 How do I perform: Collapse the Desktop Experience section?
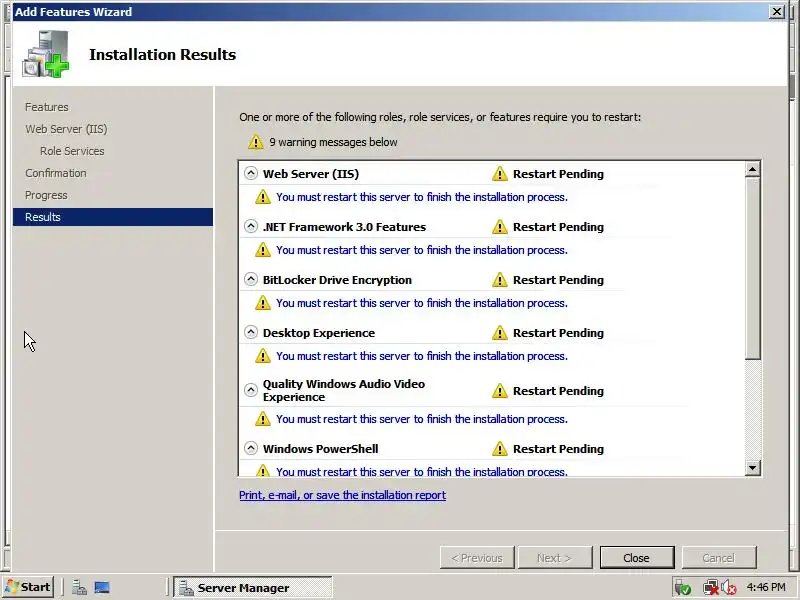251,332
